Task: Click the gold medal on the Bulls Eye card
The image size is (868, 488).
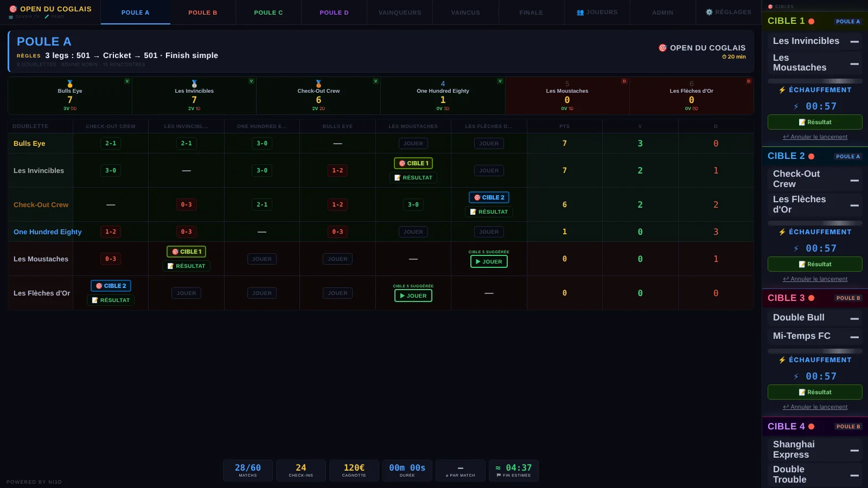Action: (x=70, y=84)
